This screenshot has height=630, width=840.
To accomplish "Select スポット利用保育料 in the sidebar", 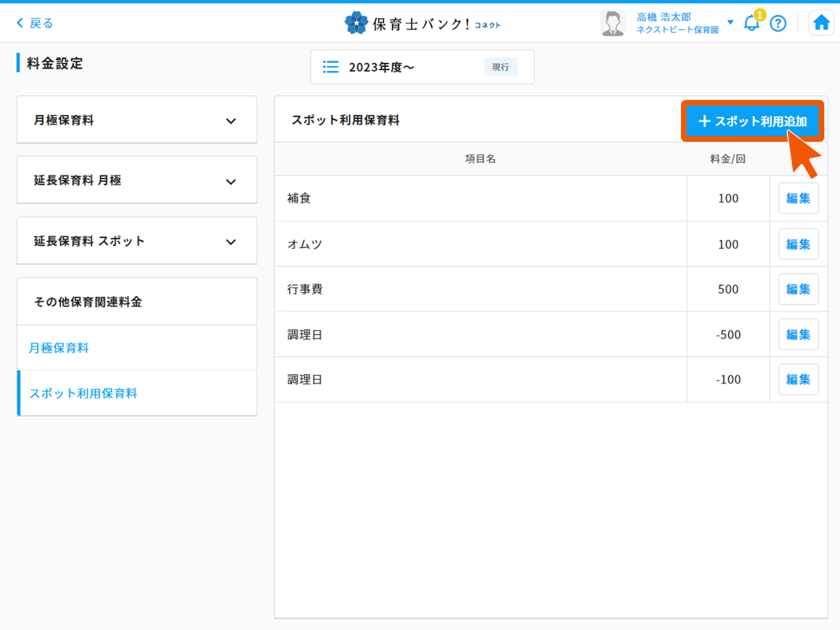I will click(x=83, y=393).
